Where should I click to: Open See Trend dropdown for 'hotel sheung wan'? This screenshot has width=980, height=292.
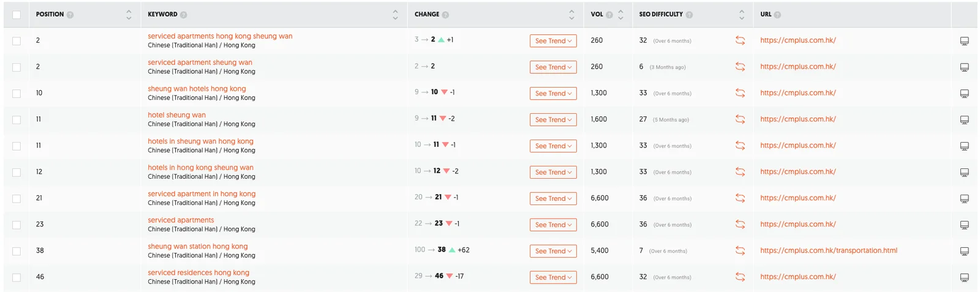[x=553, y=120]
